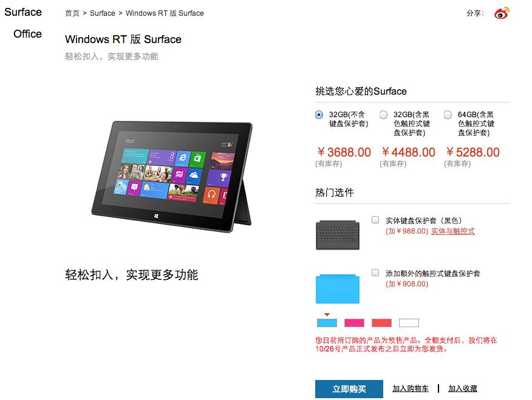This screenshot has width=532, height=400.
Task: Click the Weibo share icon
Action: tap(502, 13)
